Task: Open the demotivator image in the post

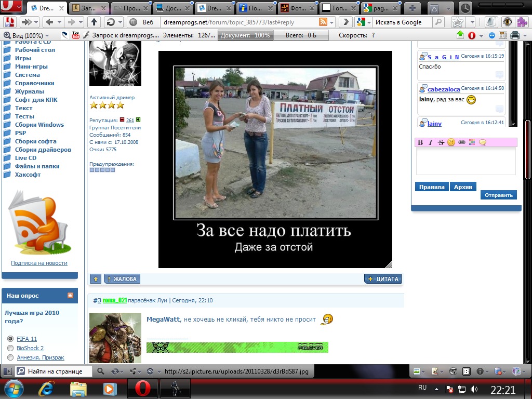Action: 275,159
